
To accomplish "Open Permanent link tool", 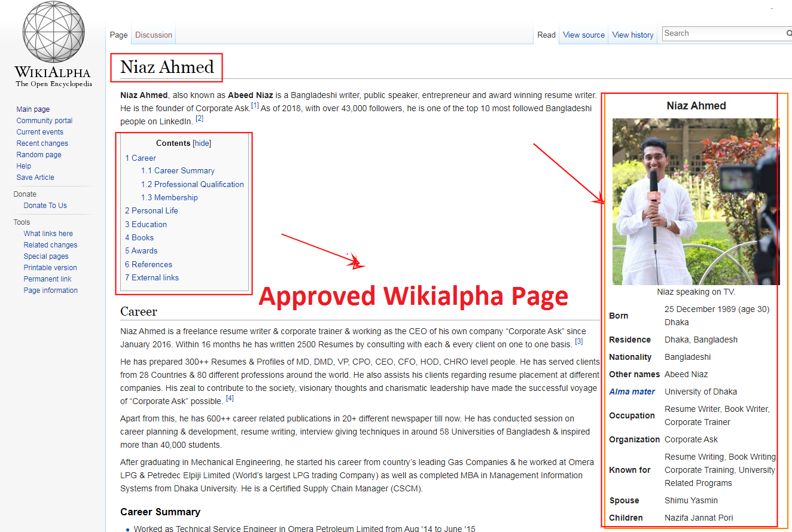I will 47,279.
